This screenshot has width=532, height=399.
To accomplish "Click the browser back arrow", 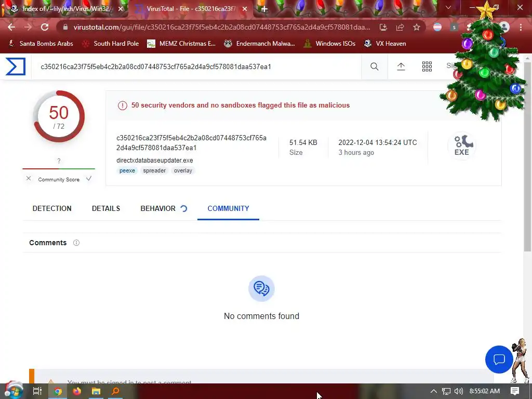I will point(11,27).
